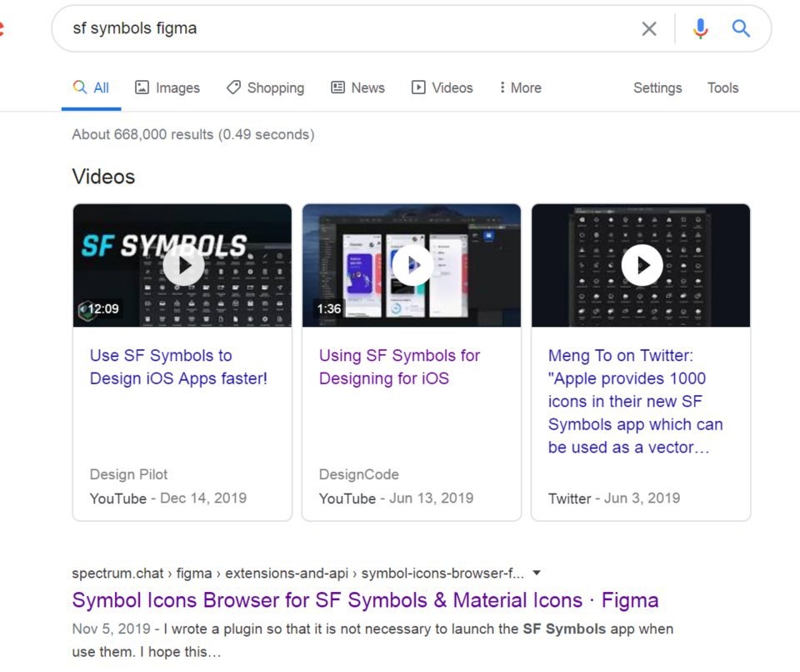800x672 pixels.
Task: Go to the News tab
Action: (x=357, y=88)
